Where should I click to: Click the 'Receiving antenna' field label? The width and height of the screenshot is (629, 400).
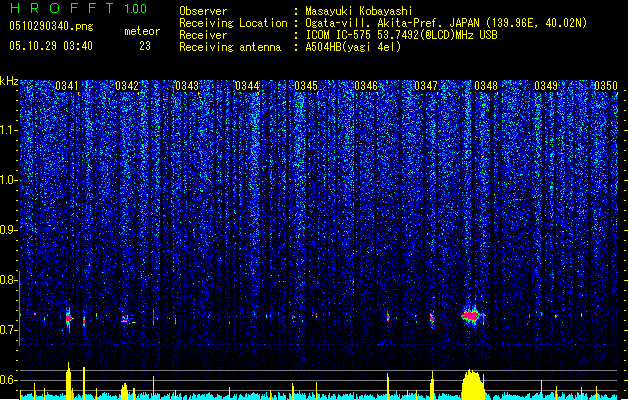point(230,47)
